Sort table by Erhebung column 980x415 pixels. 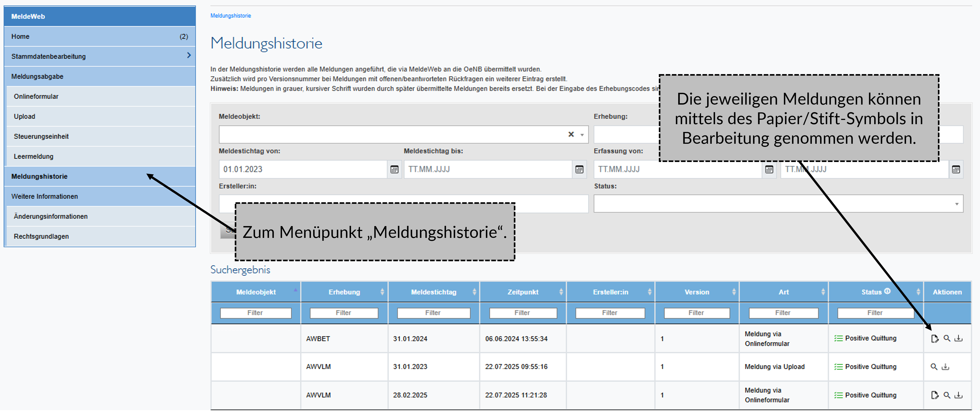344,292
